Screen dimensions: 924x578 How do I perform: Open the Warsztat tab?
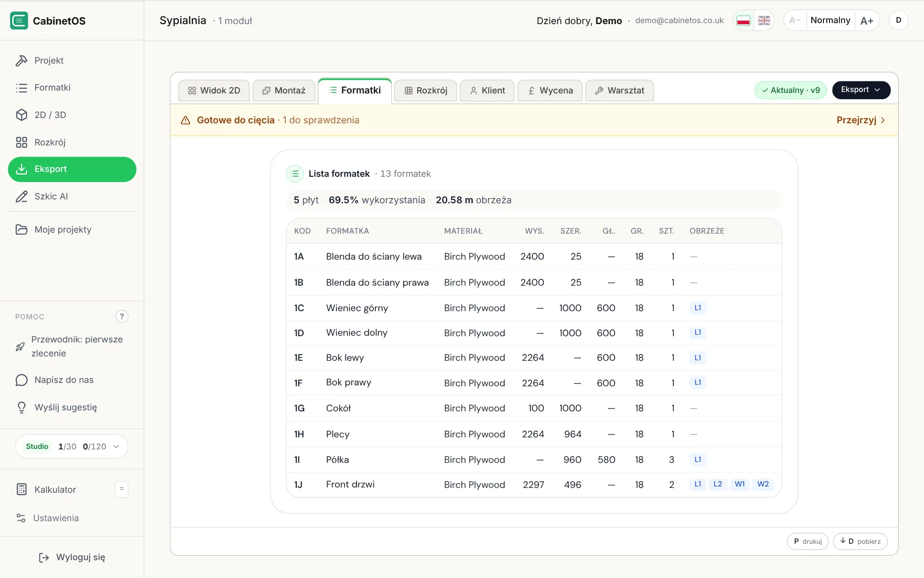coord(620,91)
